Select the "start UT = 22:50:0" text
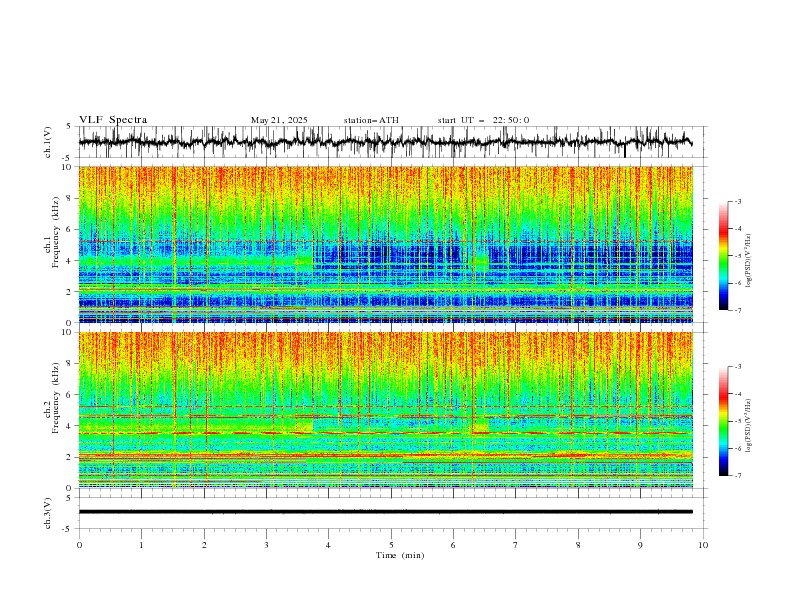Viewport: 792px width, 612px height. tap(483, 120)
